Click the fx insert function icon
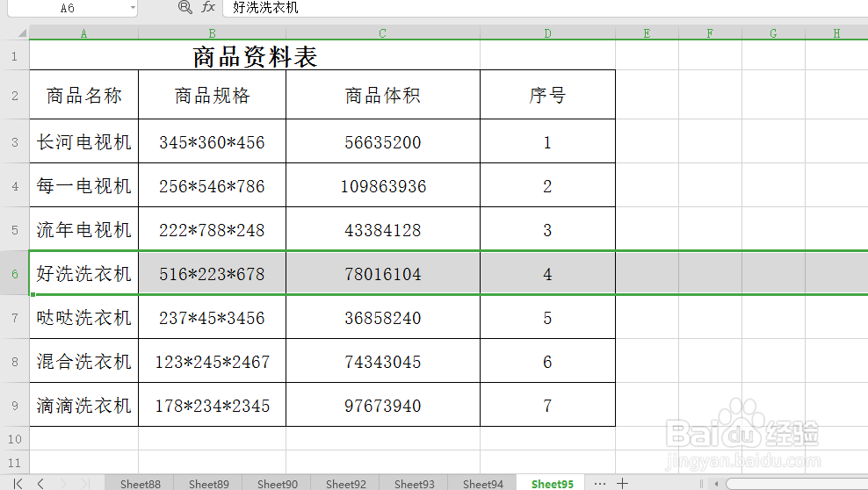The width and height of the screenshot is (868, 490). [x=208, y=7]
